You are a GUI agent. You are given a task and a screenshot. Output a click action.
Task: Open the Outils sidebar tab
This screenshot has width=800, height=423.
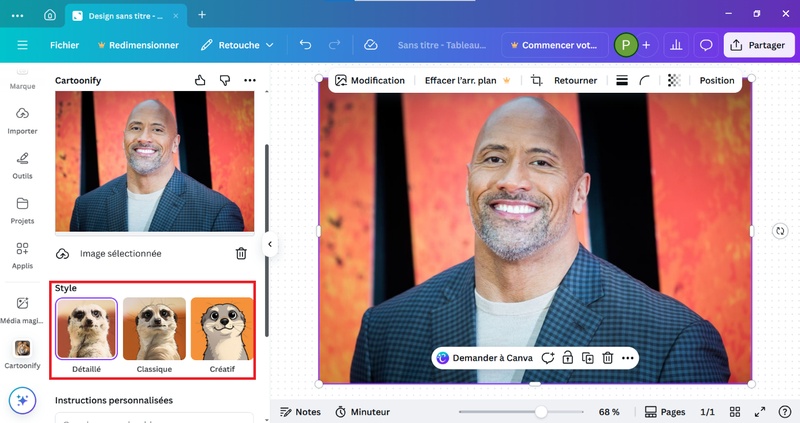[22, 165]
